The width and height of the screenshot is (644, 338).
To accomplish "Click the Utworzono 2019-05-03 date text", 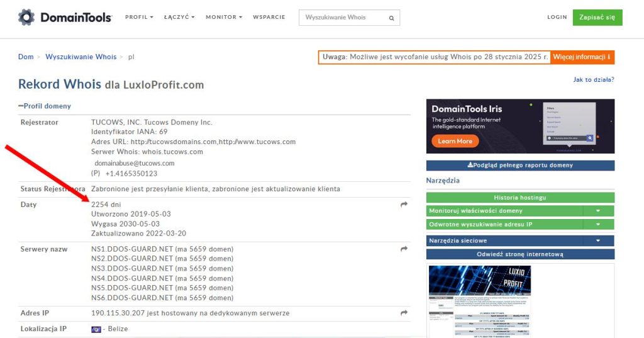I will click(x=131, y=214).
